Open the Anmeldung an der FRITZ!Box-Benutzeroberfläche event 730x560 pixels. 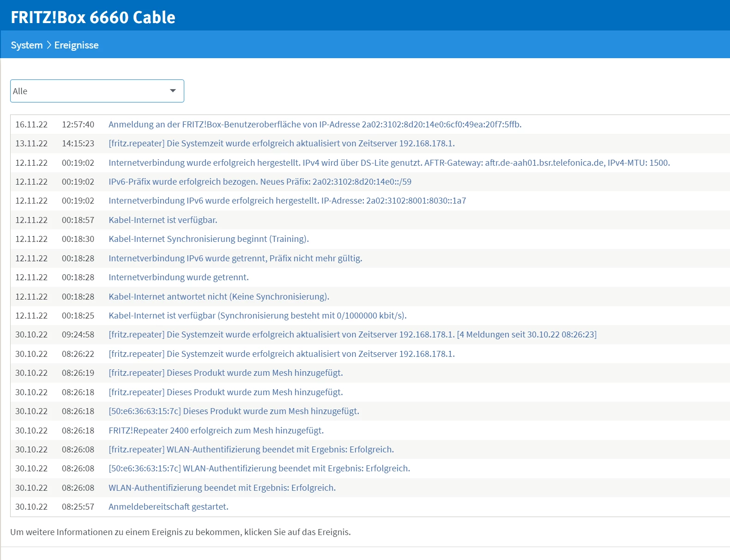315,124
